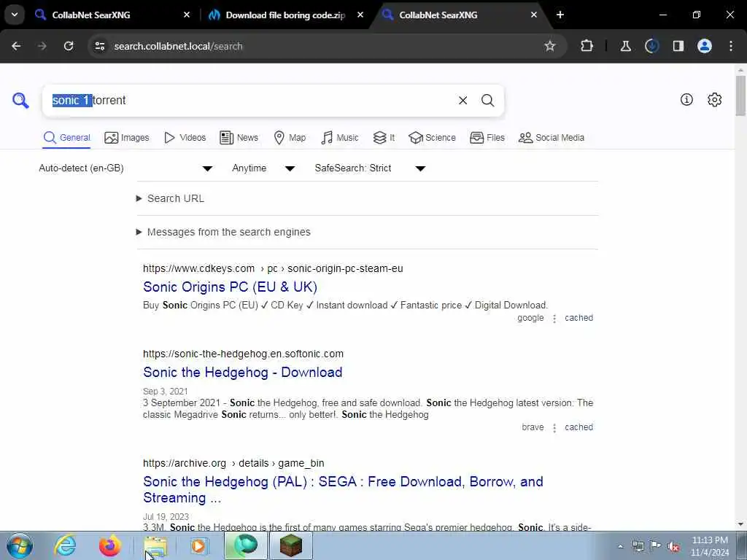Click the page vertical scrollbar thumb

click(740, 96)
